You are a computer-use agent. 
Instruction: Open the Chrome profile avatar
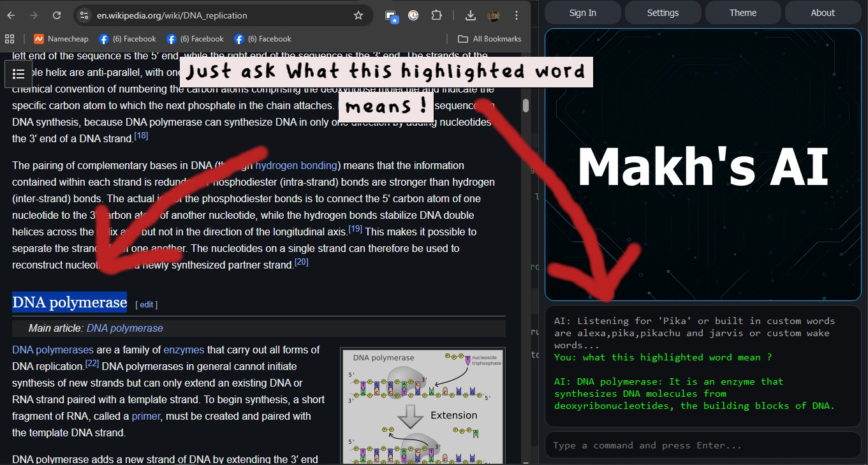click(494, 15)
